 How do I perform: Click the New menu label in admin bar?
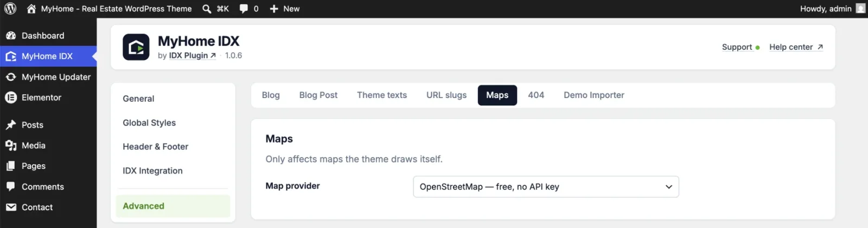tap(291, 9)
